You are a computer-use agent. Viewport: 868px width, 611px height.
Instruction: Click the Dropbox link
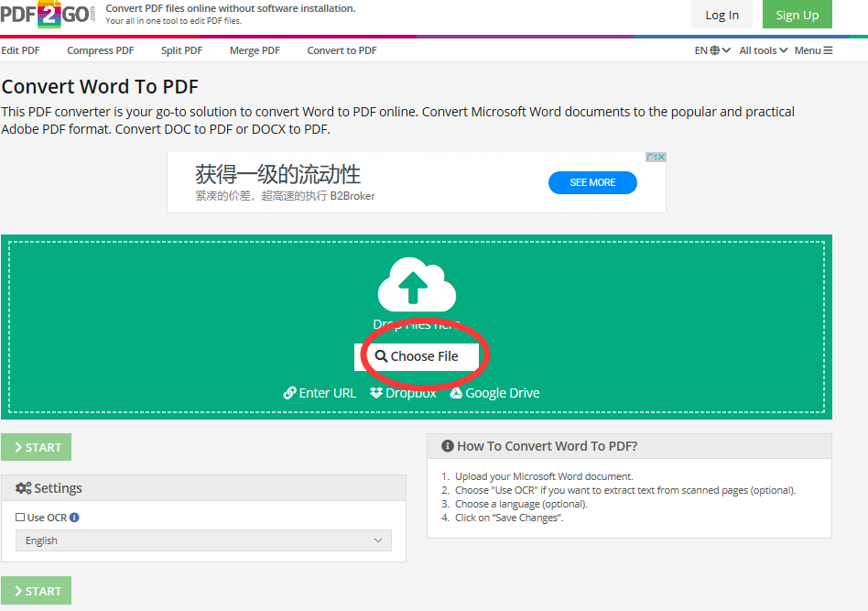[403, 393]
